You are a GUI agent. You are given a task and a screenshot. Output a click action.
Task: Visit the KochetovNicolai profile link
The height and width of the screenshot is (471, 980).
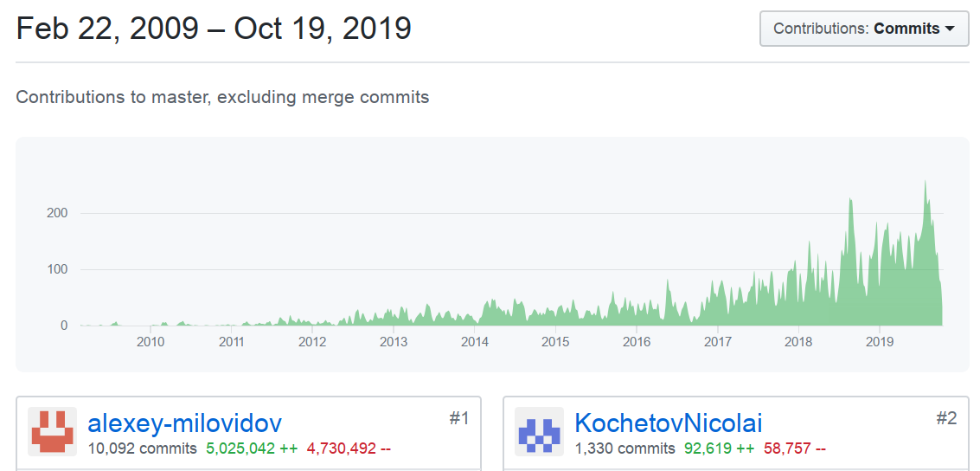[668, 423]
